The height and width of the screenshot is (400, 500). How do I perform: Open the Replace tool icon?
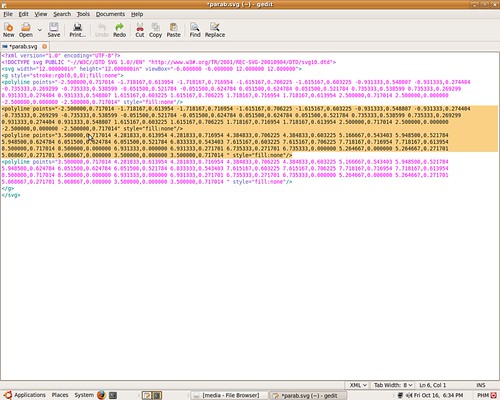[215, 27]
